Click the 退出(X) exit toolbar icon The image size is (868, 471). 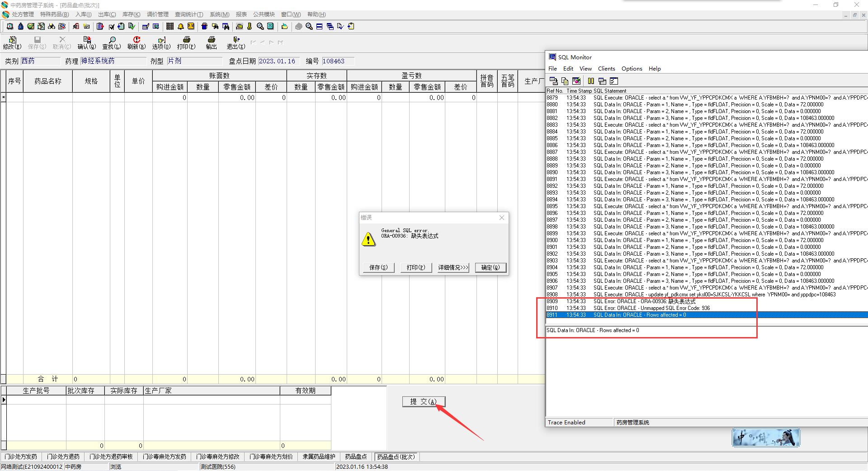pos(236,43)
